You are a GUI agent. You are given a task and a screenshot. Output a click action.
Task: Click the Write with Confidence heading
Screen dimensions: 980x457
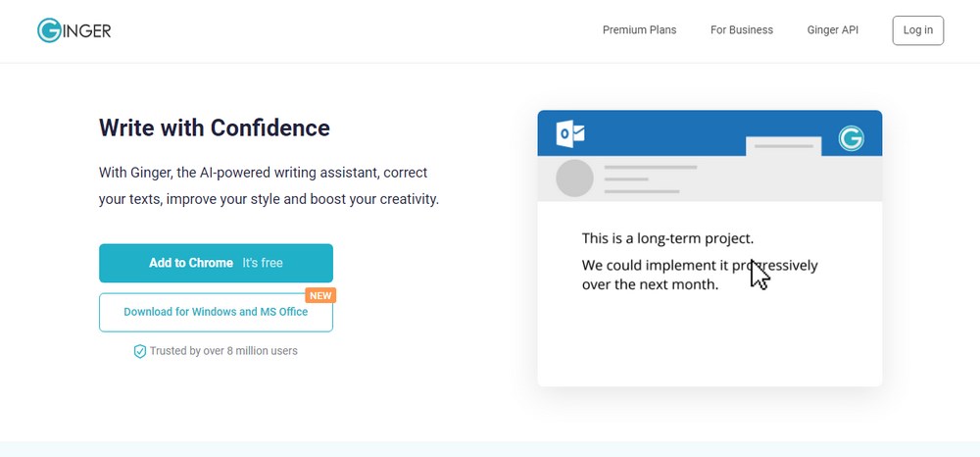(215, 127)
